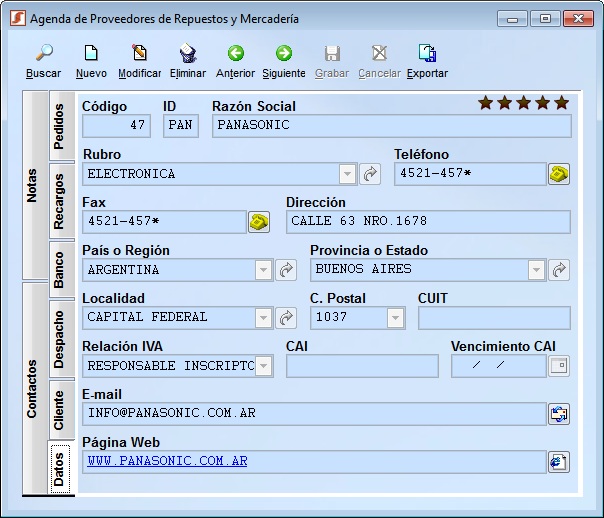Click the Buscar magnifying glass icon
This screenshot has height=518, width=604.
point(44,53)
